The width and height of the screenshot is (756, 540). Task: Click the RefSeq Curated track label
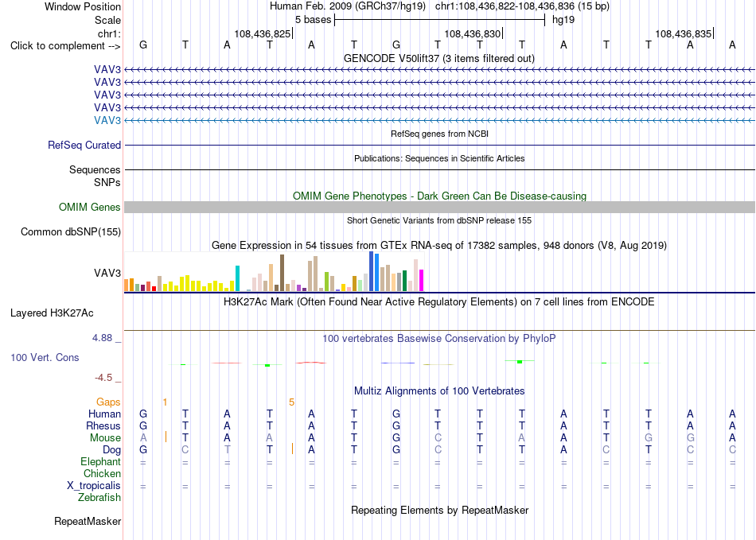coord(84,145)
